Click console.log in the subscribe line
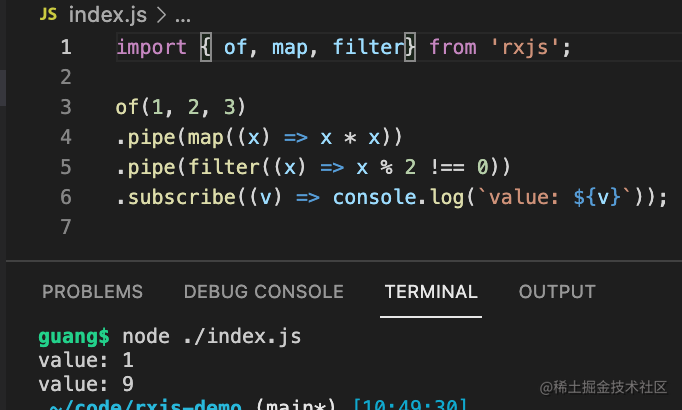Image resolution: width=682 pixels, height=410 pixels. pyautogui.click(x=385, y=197)
